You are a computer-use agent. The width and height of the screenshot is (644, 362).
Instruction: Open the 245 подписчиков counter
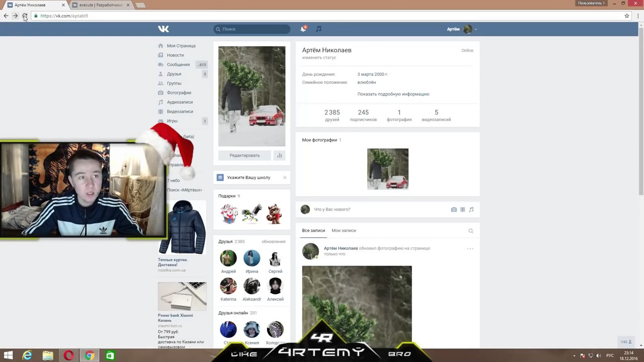click(363, 116)
